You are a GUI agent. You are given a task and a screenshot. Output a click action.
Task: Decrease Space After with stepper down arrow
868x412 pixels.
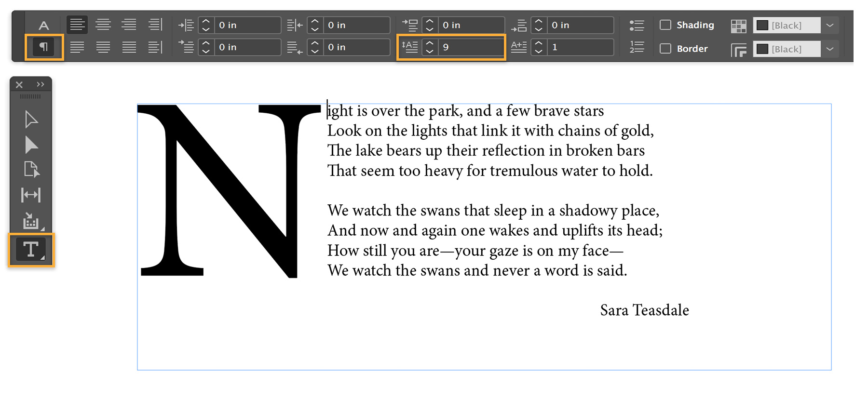539,29
